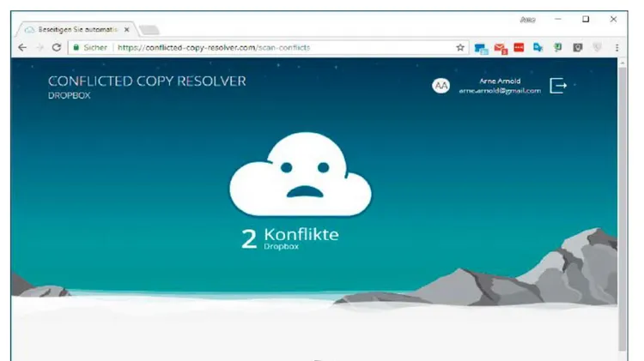Reload the current page
Screen dimensions: 644x361
point(57,47)
